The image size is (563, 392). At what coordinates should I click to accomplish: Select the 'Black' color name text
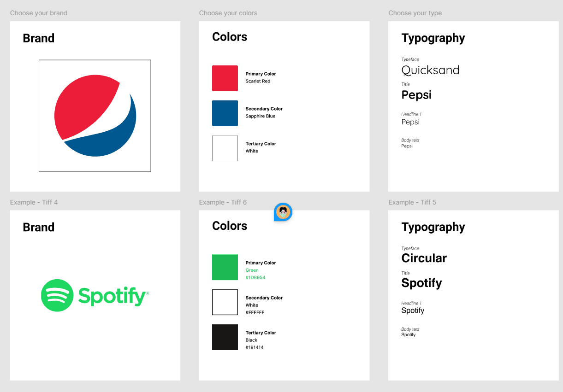(x=251, y=340)
